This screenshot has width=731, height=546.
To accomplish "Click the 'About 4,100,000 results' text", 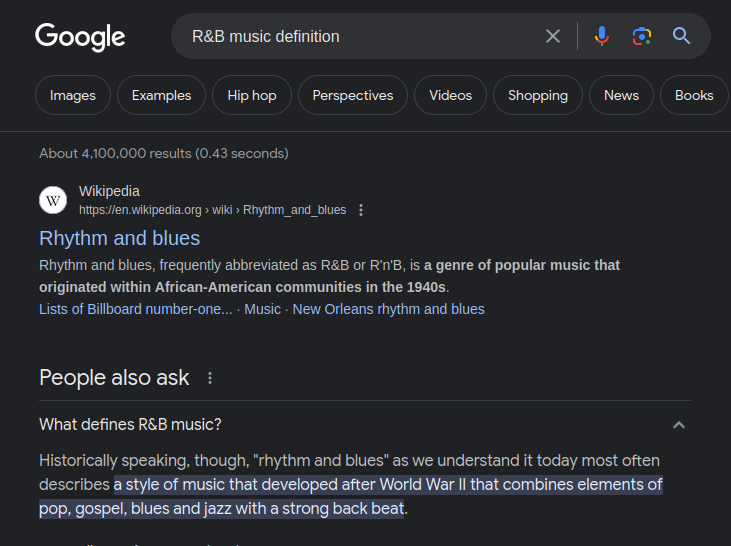I will [x=164, y=153].
